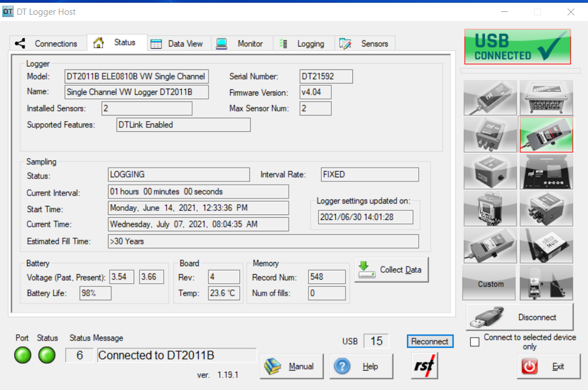Image resolution: width=588 pixels, height=390 pixels.
Task: Click the Start Time field
Action: 198,208
